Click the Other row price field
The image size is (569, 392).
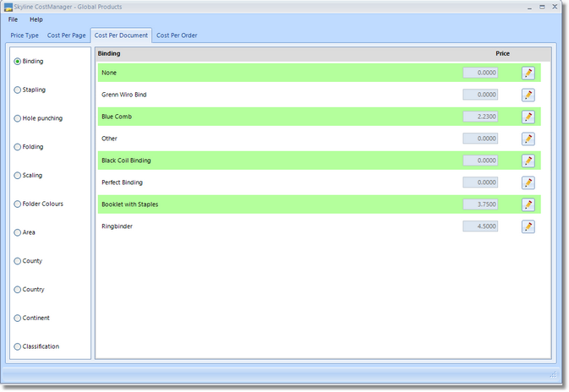(480, 139)
